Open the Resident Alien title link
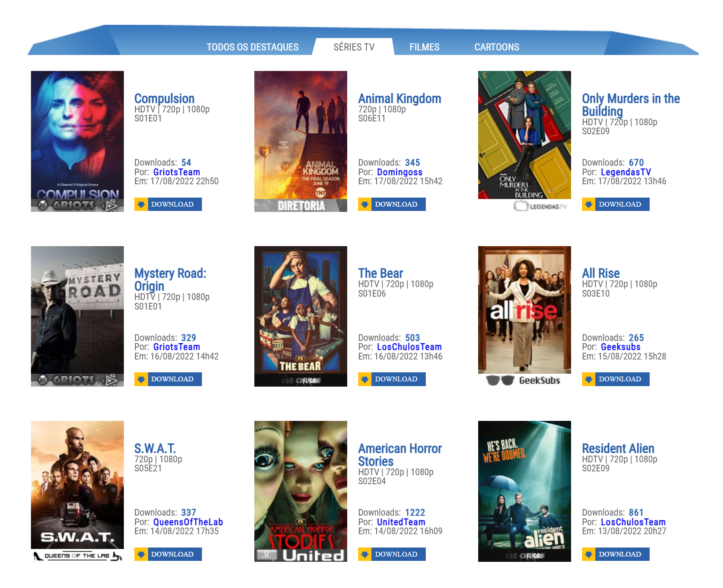This screenshot has width=723, height=588. [618, 448]
